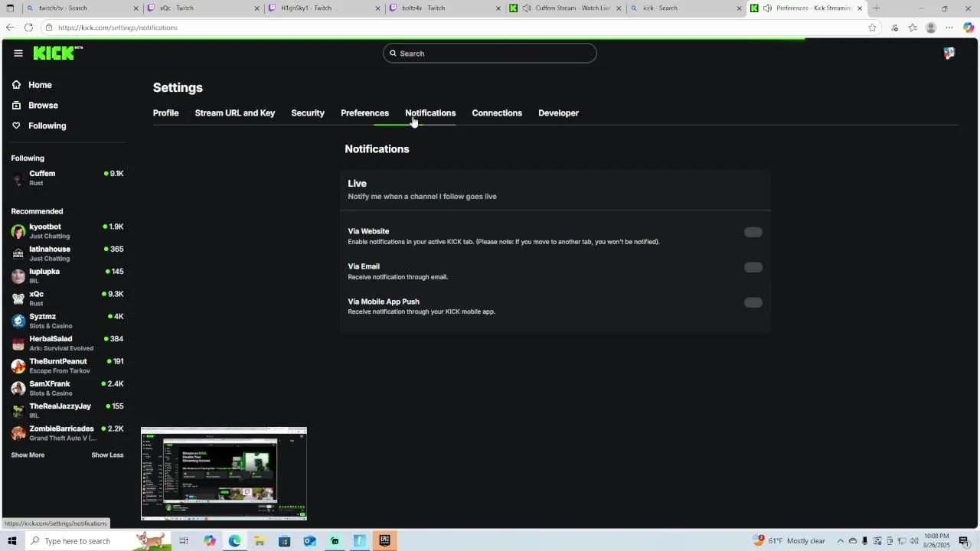This screenshot has width=980, height=551.
Task: Open Cuffem followed channel
Action: coord(67,178)
